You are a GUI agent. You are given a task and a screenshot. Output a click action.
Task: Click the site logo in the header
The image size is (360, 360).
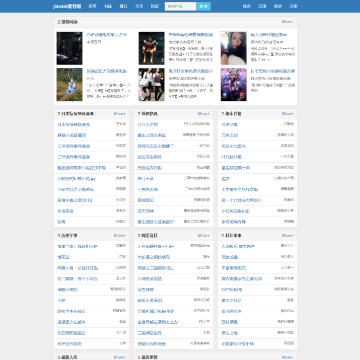67,6
